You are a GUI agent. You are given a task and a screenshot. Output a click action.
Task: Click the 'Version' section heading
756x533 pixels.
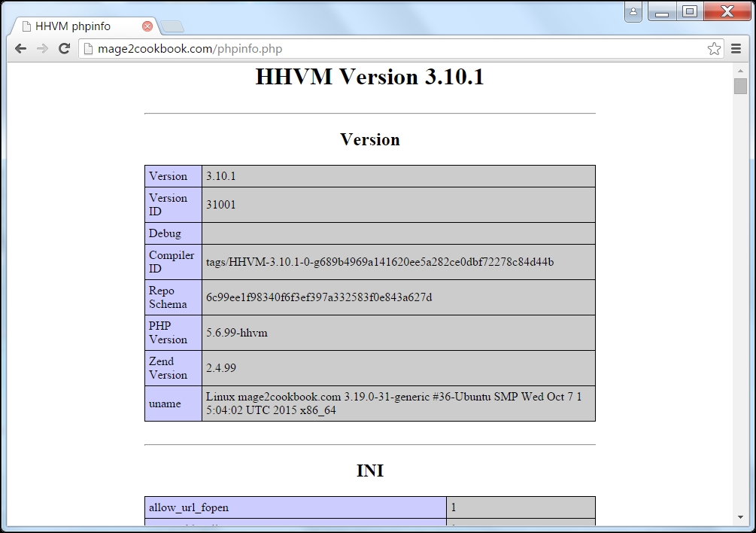370,139
